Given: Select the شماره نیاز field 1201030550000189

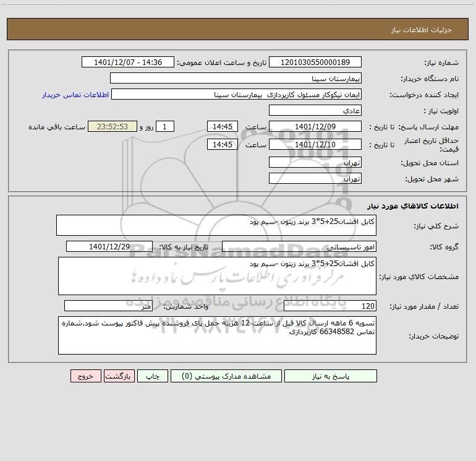Looking at the screenshot, I should click(x=315, y=62).
